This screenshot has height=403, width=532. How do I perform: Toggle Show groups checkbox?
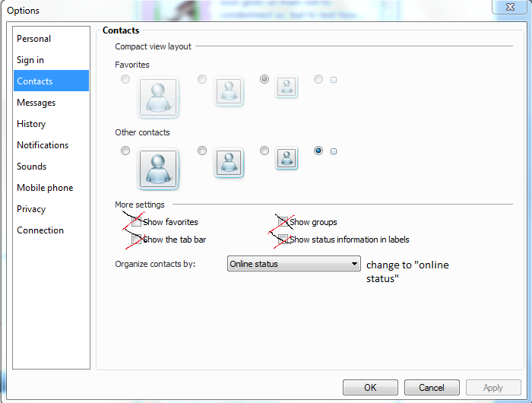click(283, 222)
